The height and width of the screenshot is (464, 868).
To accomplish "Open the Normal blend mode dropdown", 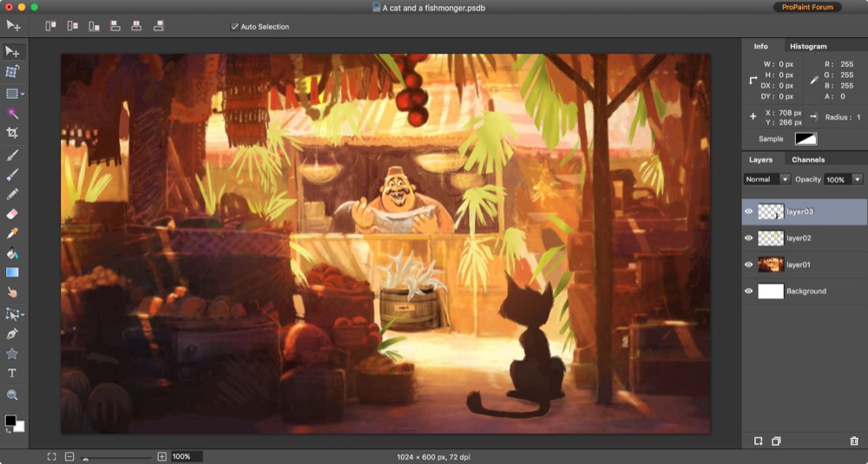I will (766, 180).
